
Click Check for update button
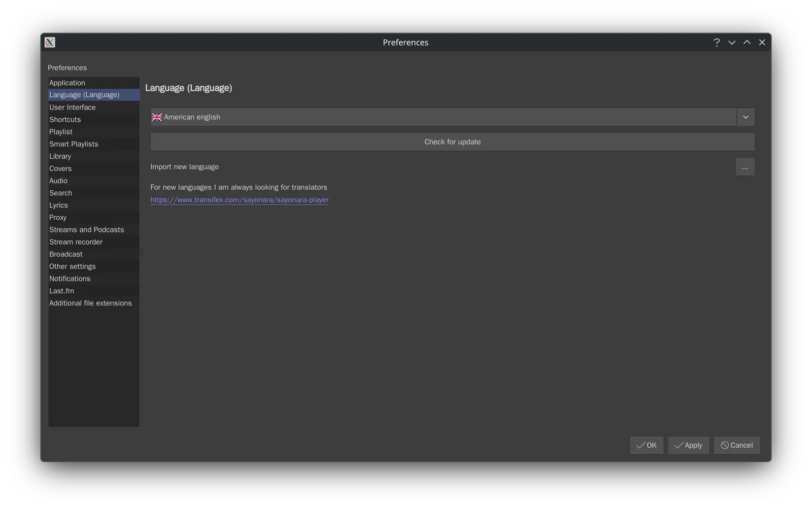point(452,142)
